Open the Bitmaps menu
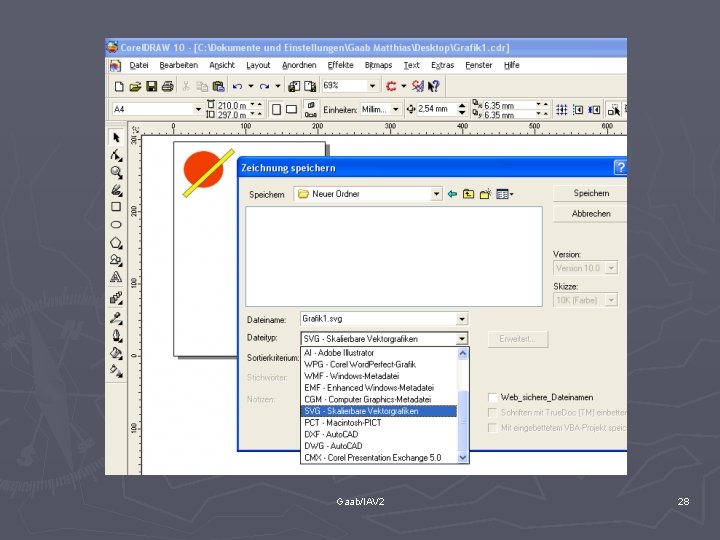Screen dimensions: 720x540 [x=378, y=65]
